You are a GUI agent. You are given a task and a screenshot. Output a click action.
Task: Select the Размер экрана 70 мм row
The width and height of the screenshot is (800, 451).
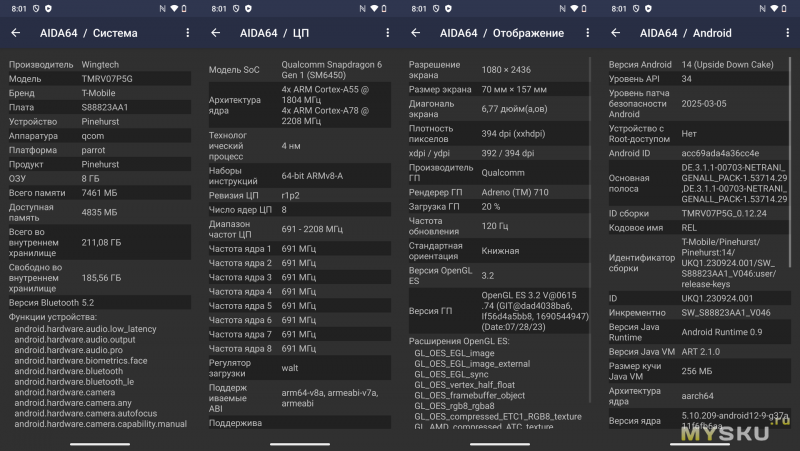498,89
